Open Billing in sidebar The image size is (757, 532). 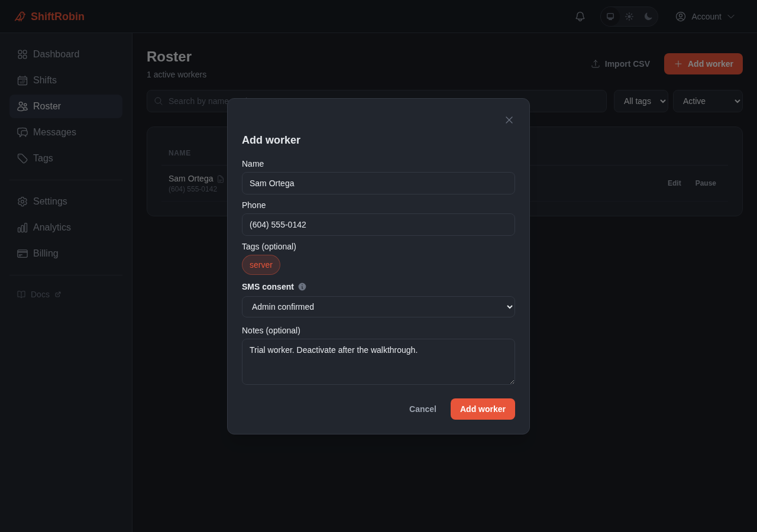point(66,254)
